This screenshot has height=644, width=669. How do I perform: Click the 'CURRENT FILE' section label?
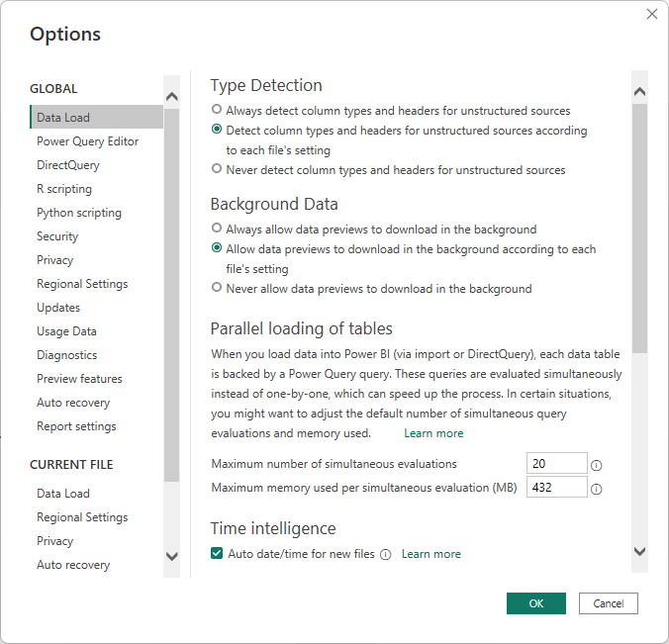pos(71,464)
